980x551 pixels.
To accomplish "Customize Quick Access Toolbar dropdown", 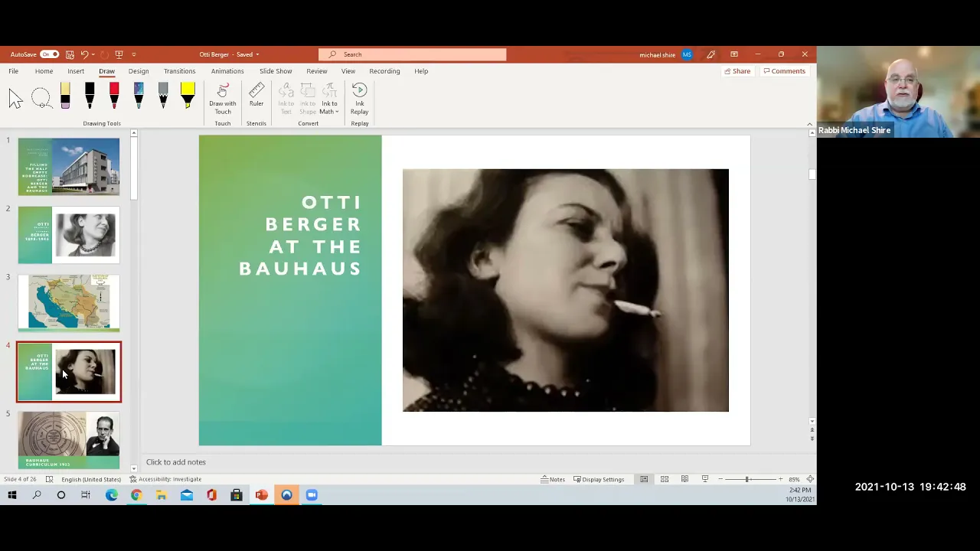I will click(134, 54).
